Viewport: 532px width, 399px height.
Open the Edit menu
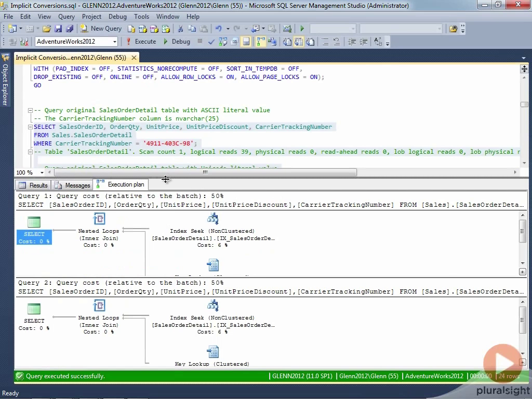25,17
